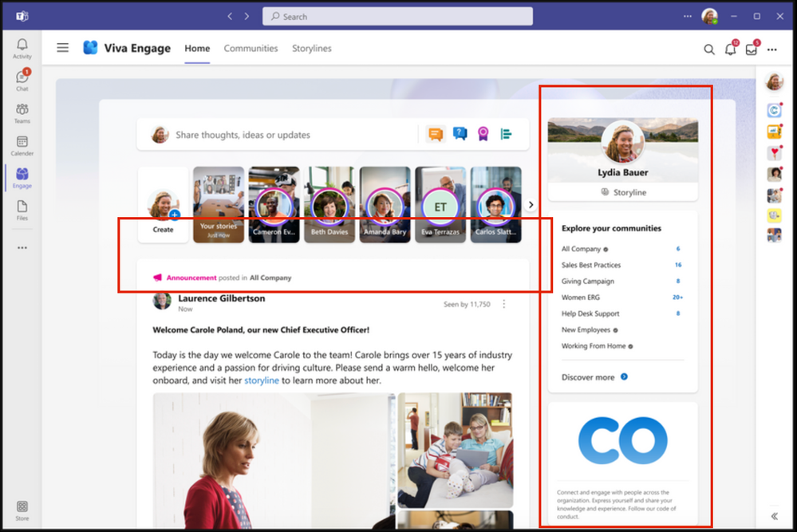View Cameron's story
Screen dimensions: 797x532
tap(274, 205)
